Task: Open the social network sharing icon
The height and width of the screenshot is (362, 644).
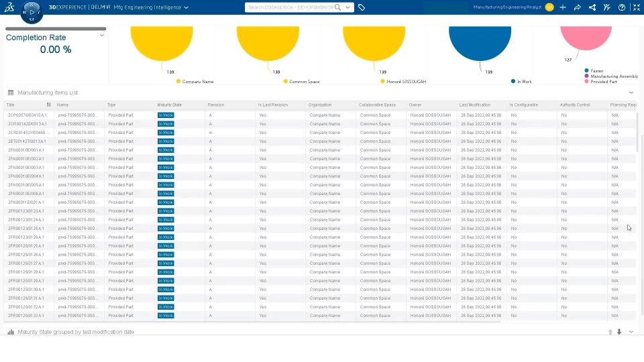Action: coord(592,7)
